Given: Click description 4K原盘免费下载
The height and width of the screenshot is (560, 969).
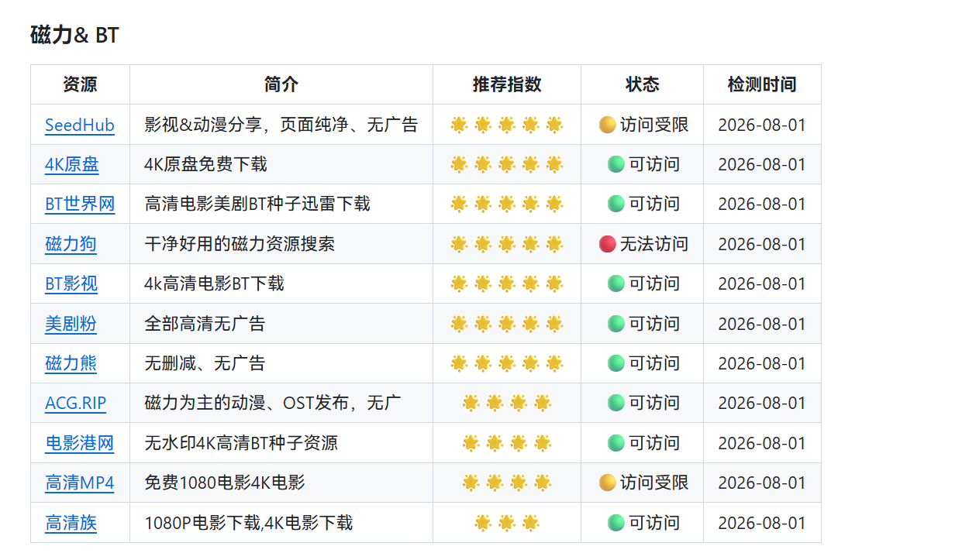Looking at the screenshot, I should [x=205, y=164].
